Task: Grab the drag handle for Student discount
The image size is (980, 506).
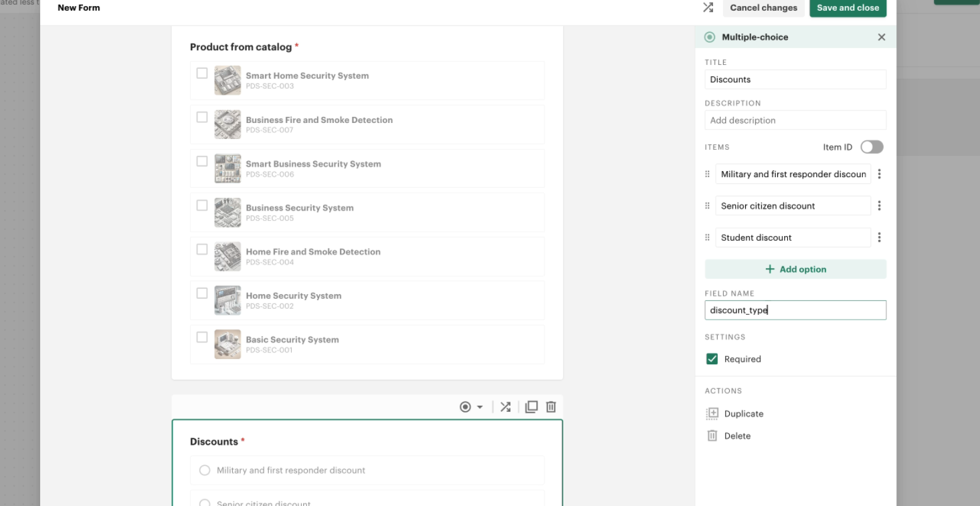Action: (707, 237)
